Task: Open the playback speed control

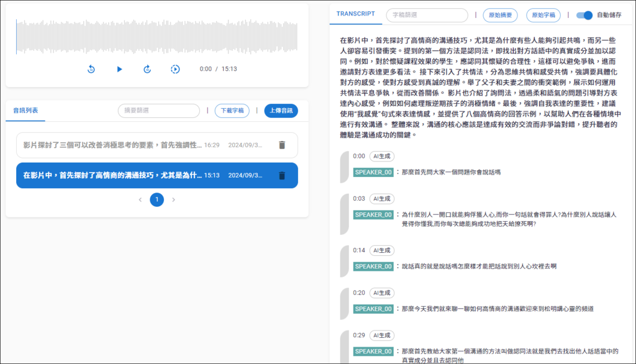Action: 175,70
